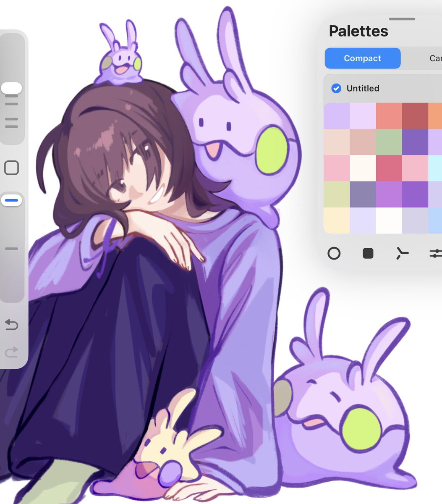This screenshot has height=504, width=442.
Task: Open the Harmony color mode icon
Action: point(402,253)
